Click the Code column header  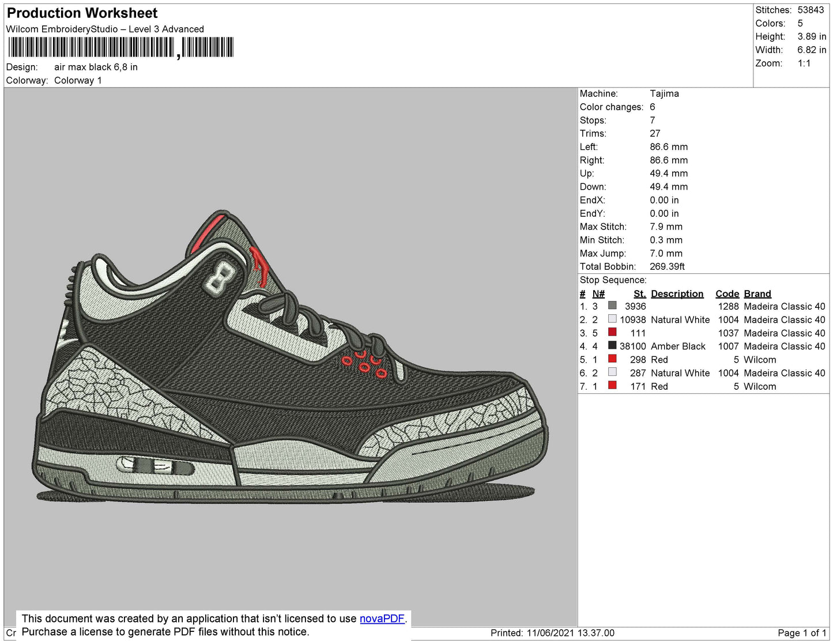tap(727, 293)
